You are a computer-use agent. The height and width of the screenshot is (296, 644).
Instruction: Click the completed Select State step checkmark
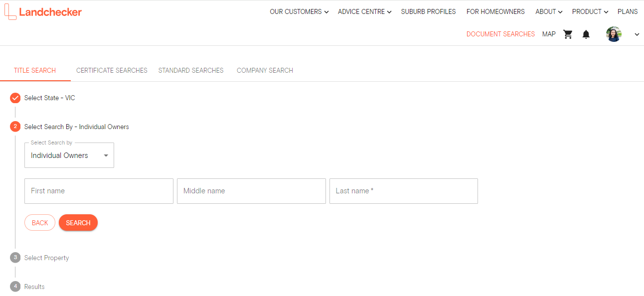pos(15,98)
